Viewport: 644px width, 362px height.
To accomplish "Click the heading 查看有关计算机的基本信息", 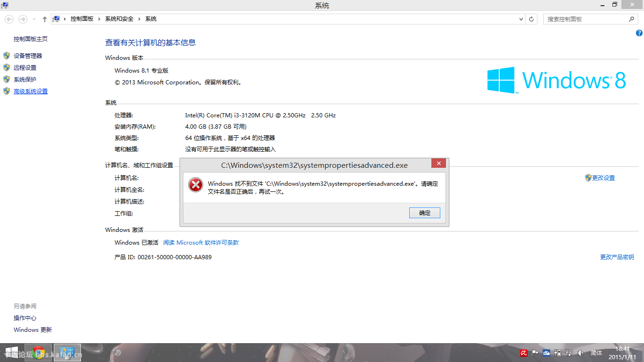I will pyautogui.click(x=150, y=42).
